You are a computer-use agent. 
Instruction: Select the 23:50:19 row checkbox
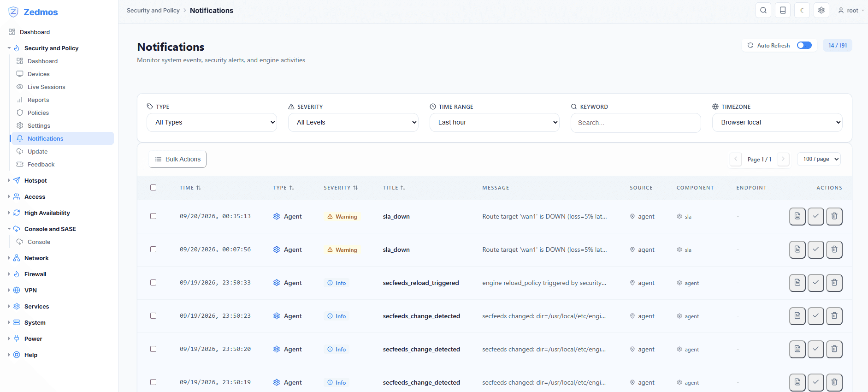[154, 382]
